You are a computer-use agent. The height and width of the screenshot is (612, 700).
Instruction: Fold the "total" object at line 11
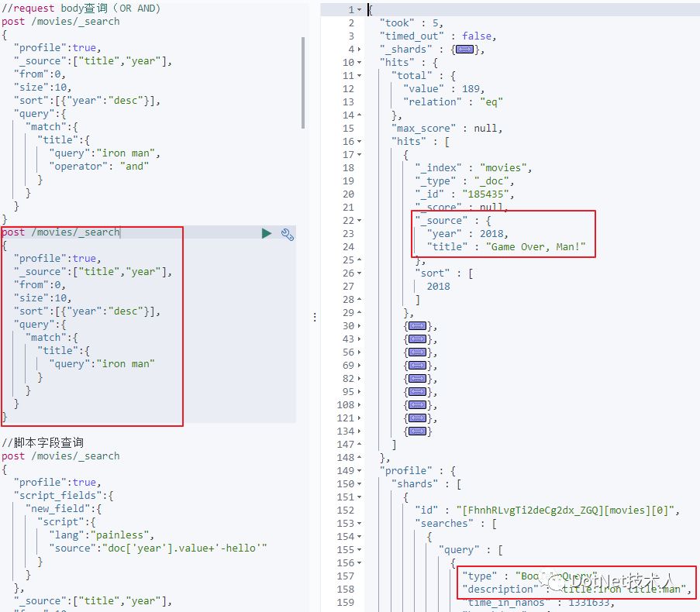358,76
